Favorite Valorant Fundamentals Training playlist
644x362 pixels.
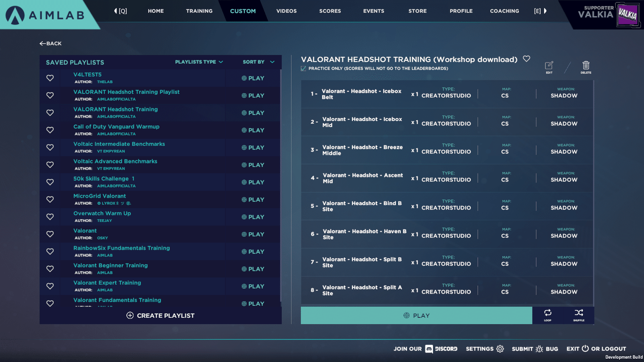pos(50,303)
